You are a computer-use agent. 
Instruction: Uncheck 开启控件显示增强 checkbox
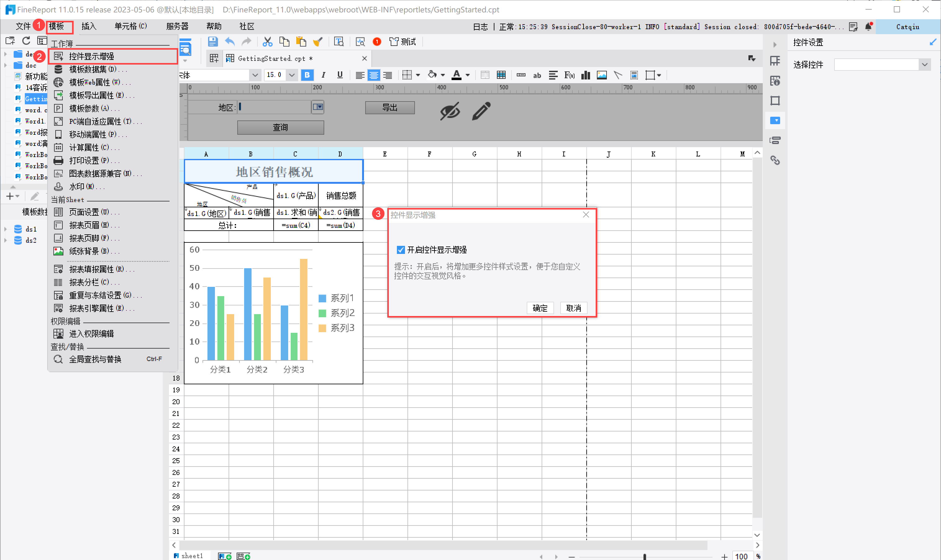[x=401, y=250]
